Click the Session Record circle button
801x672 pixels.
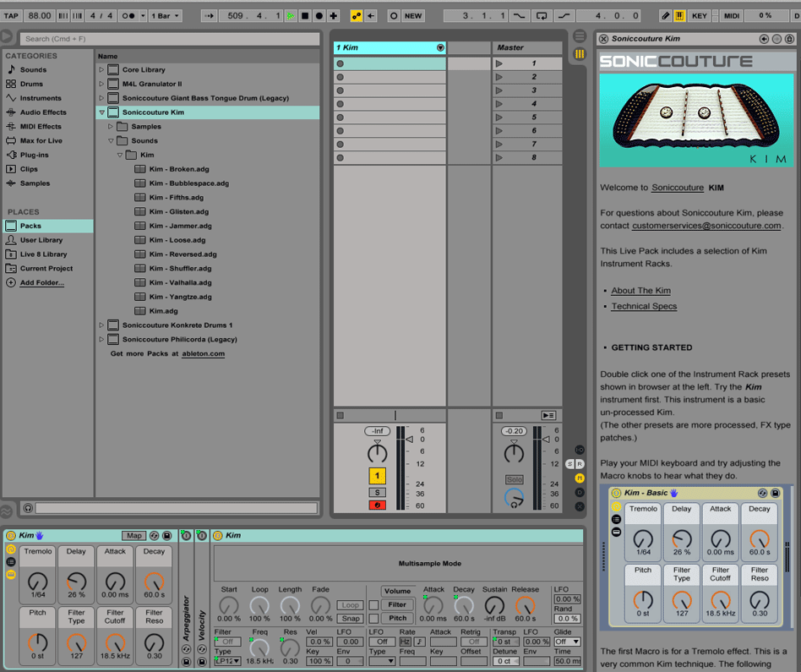tap(394, 16)
